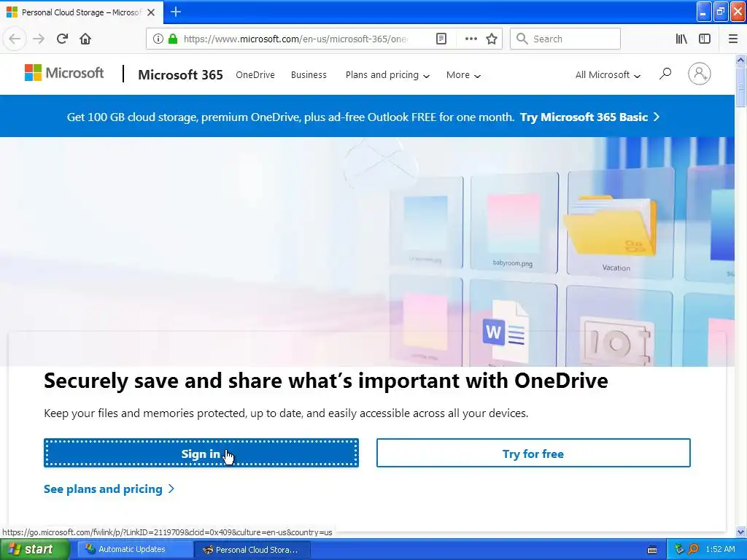The image size is (747, 560).
Task: Open See plans and pricing link
Action: pyautogui.click(x=109, y=489)
